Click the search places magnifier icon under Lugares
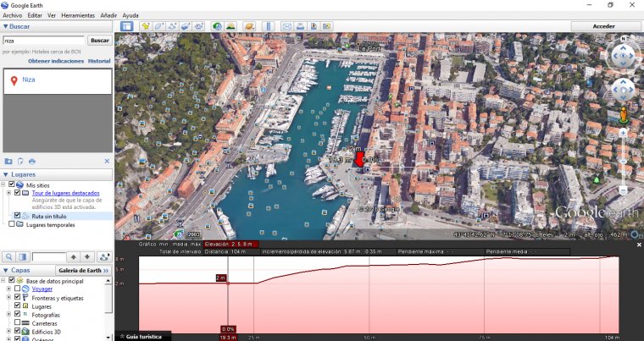 9,257
